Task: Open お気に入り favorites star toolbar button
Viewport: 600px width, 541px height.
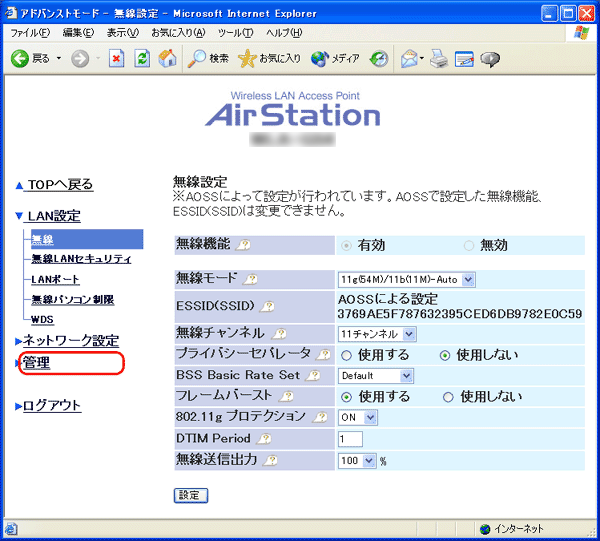Action: [x=269, y=59]
